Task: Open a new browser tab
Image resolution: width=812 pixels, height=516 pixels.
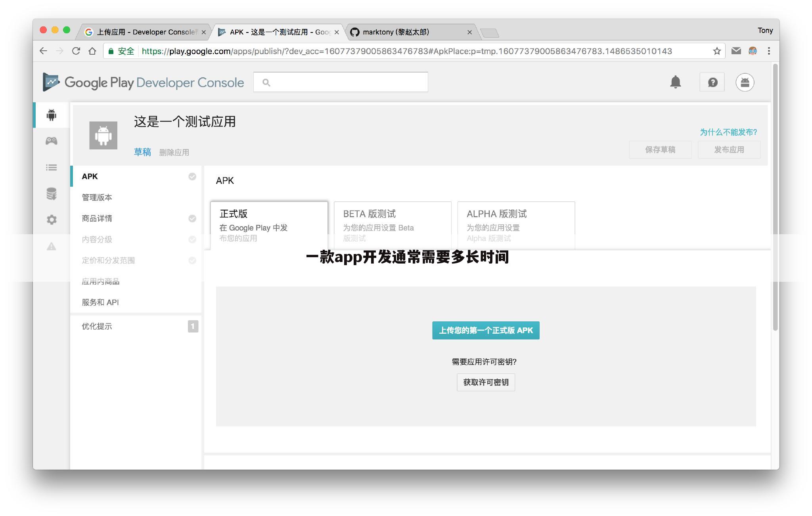Action: pyautogui.click(x=489, y=32)
